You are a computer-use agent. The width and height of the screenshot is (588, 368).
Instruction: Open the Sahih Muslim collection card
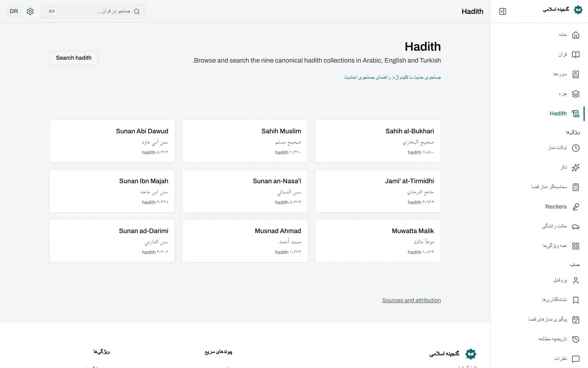coord(245,141)
